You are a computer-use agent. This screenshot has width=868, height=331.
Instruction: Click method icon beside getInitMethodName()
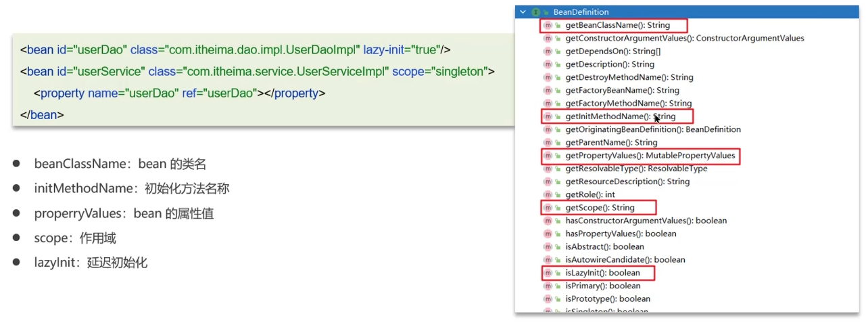548,116
